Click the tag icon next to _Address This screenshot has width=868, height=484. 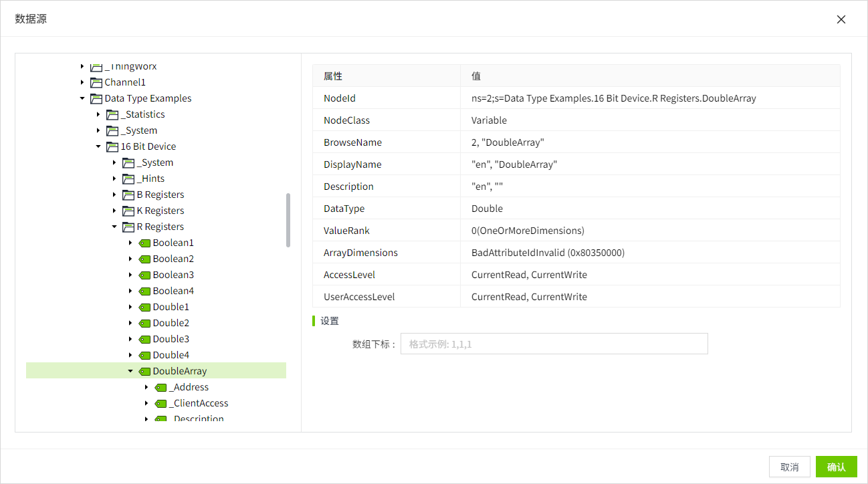pos(160,387)
